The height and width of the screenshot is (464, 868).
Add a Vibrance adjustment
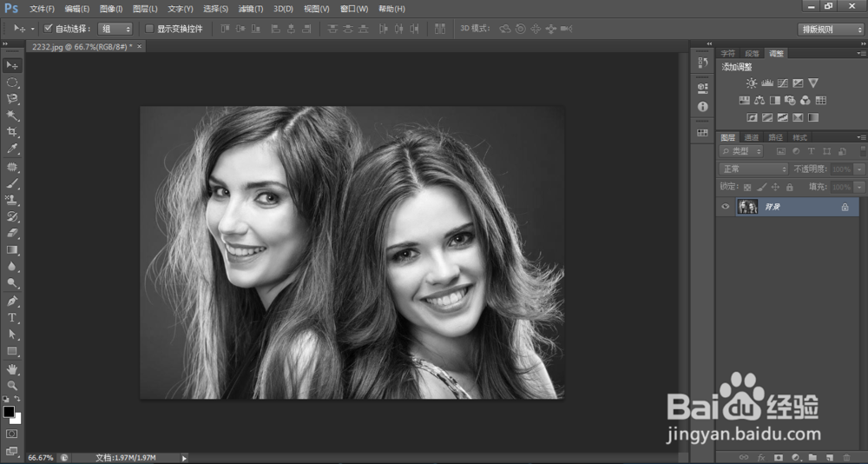[813, 83]
